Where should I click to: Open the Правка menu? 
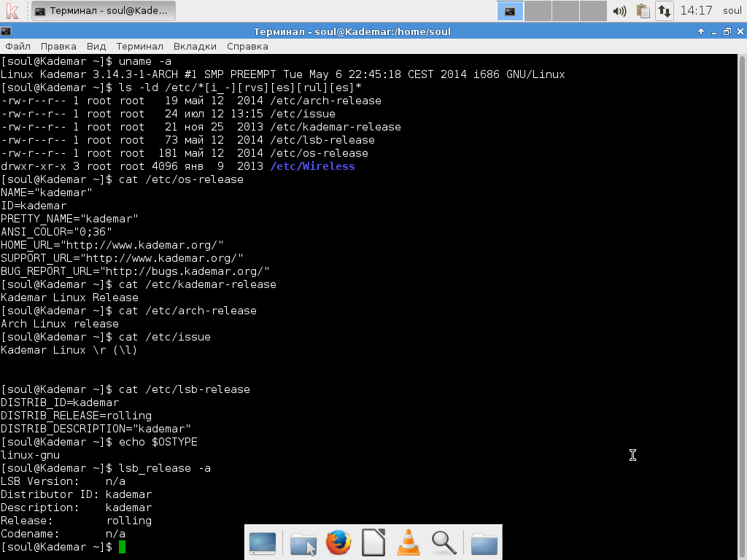point(58,46)
